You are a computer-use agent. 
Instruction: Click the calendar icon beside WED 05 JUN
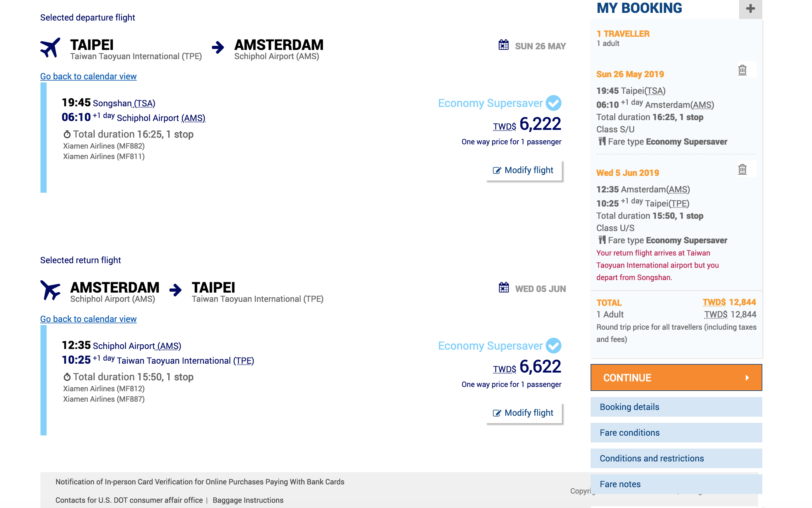click(x=503, y=288)
